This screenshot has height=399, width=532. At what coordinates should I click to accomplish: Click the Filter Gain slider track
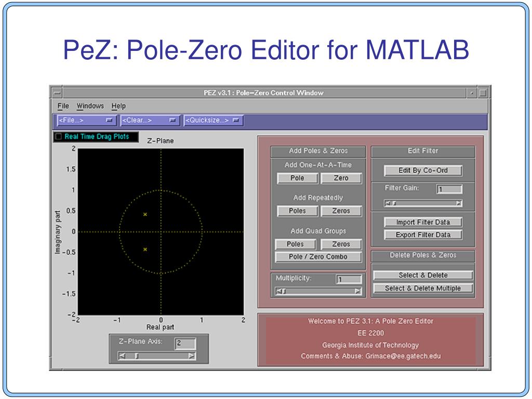pos(423,203)
